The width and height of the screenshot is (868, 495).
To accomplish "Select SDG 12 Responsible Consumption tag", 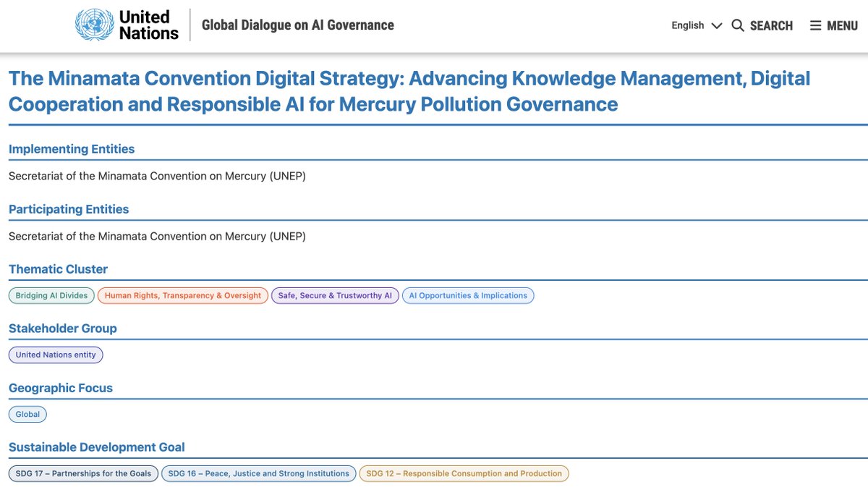I will 464,473.
